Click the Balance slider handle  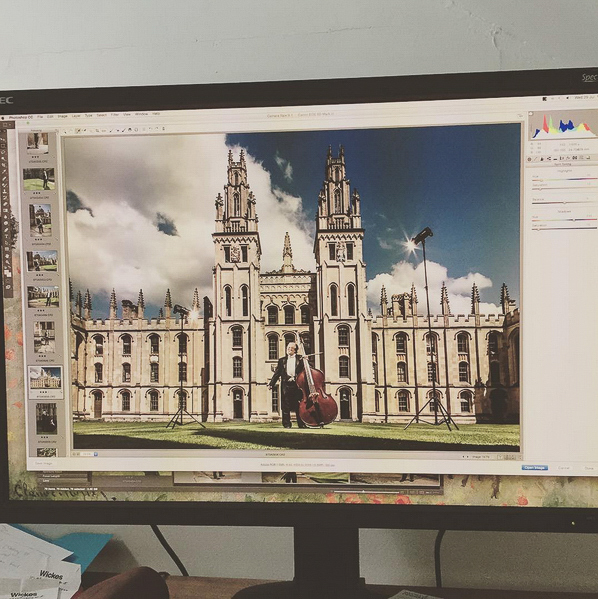pos(564,202)
